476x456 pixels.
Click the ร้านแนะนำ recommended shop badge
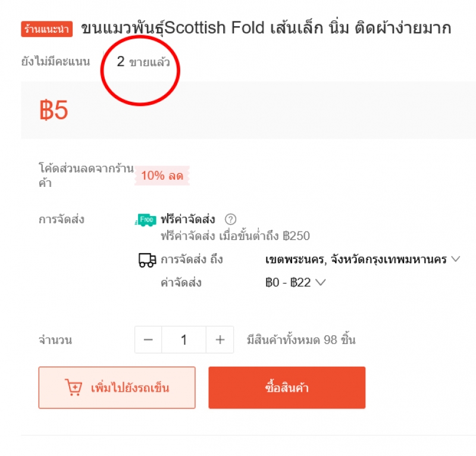[x=47, y=29]
